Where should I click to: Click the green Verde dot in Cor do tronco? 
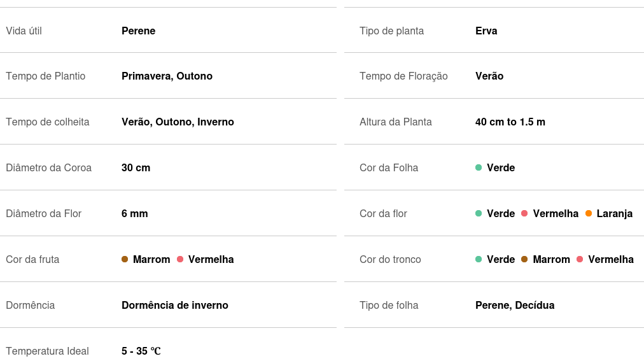(x=479, y=259)
